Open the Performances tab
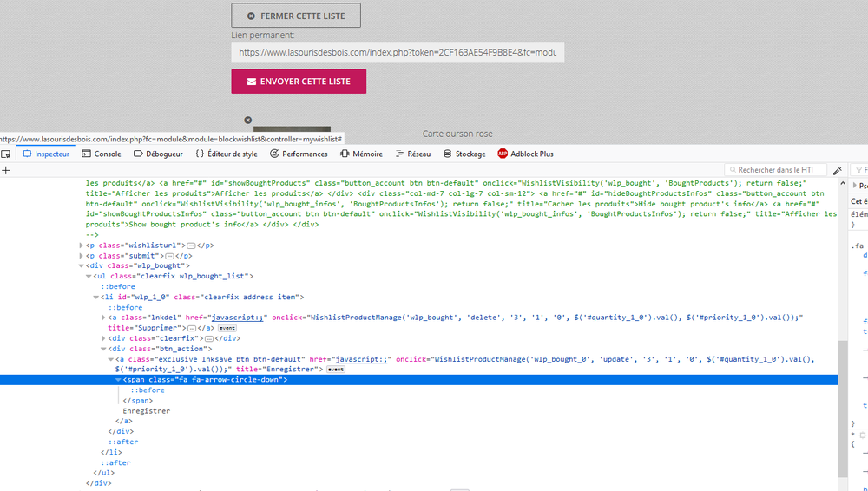 tap(299, 154)
